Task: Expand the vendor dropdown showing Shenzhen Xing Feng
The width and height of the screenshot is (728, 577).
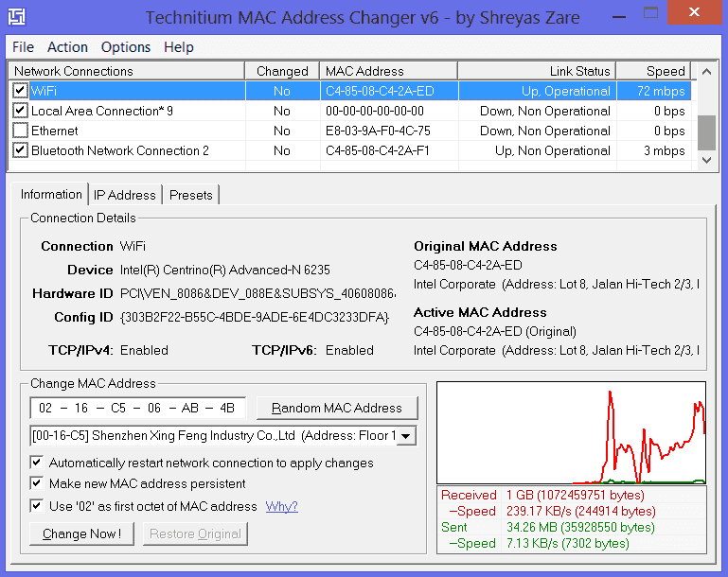Action: tap(406, 436)
